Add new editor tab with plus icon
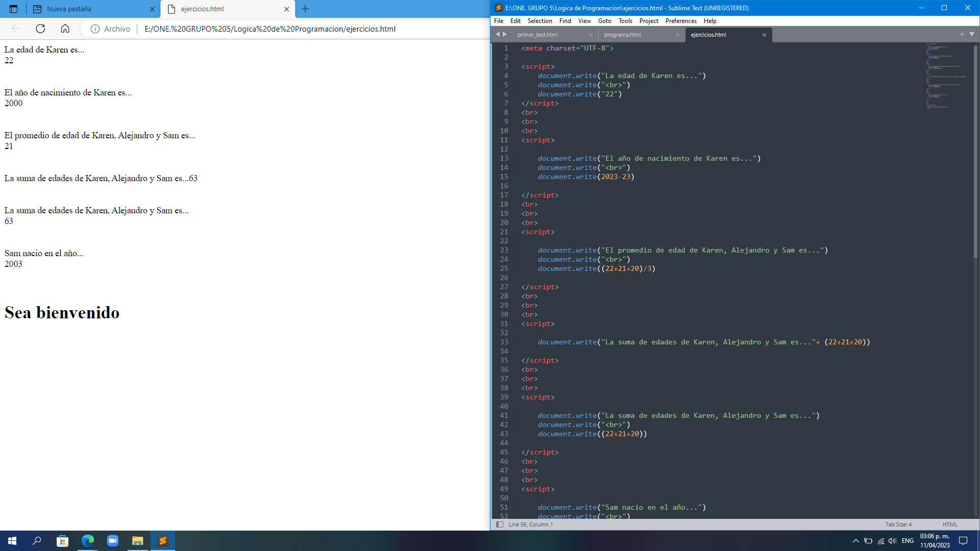This screenshot has height=551, width=980. point(962,34)
